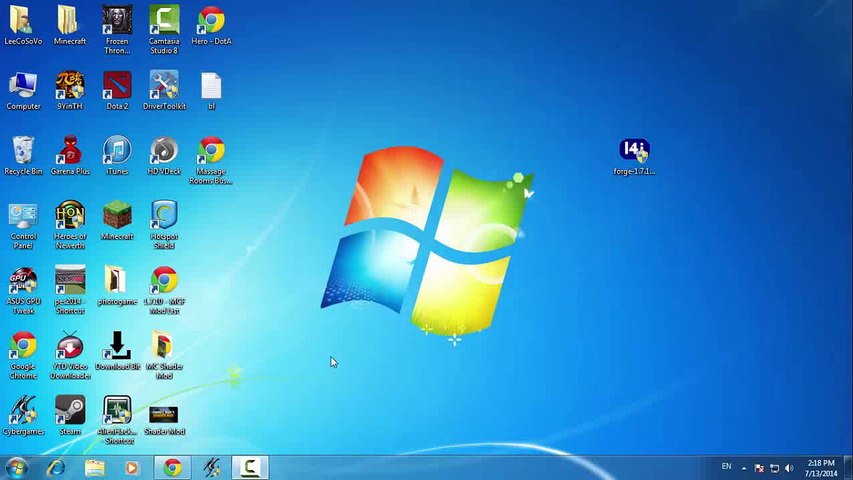Viewport: 853px width, 480px height.
Task: Open iTunes desktop shortcut
Action: [x=117, y=156]
